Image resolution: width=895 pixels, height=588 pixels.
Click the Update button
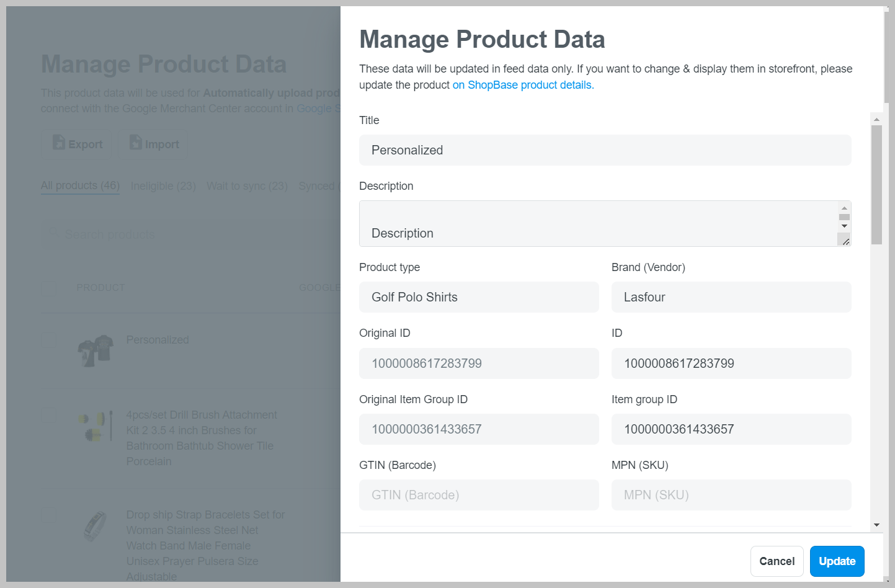click(837, 561)
